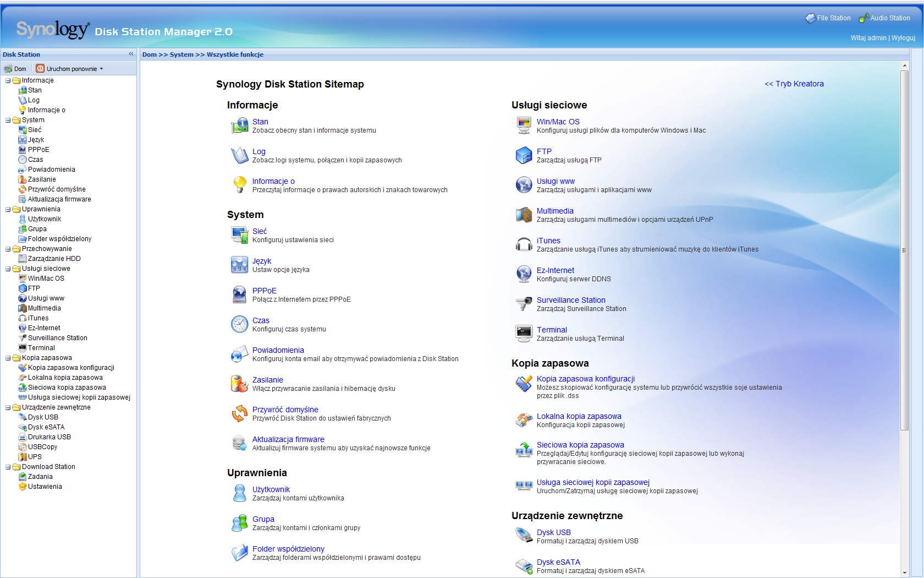The height and width of the screenshot is (578, 924).
Task: Click the Usługi www globe icon in sitemap
Action: click(524, 185)
